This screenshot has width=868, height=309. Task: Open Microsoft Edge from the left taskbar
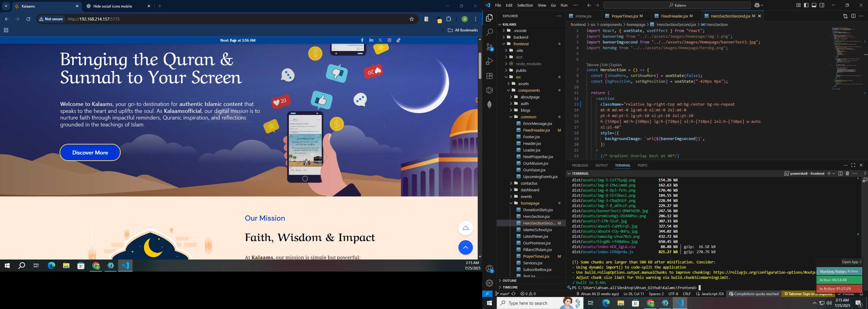[x=51, y=266]
